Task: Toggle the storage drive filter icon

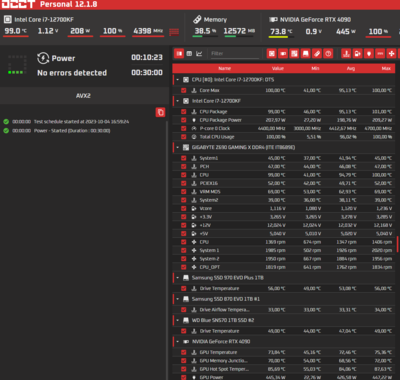Action: tap(306, 54)
